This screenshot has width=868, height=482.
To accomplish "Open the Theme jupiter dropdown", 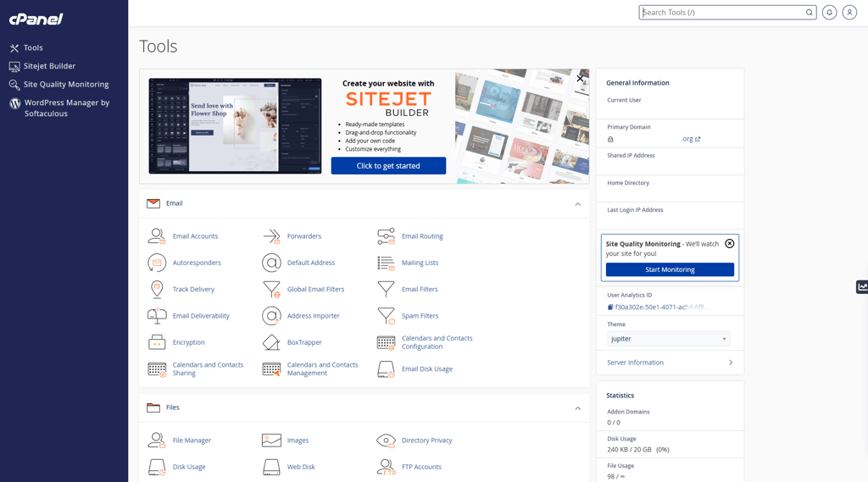I will 668,339.
